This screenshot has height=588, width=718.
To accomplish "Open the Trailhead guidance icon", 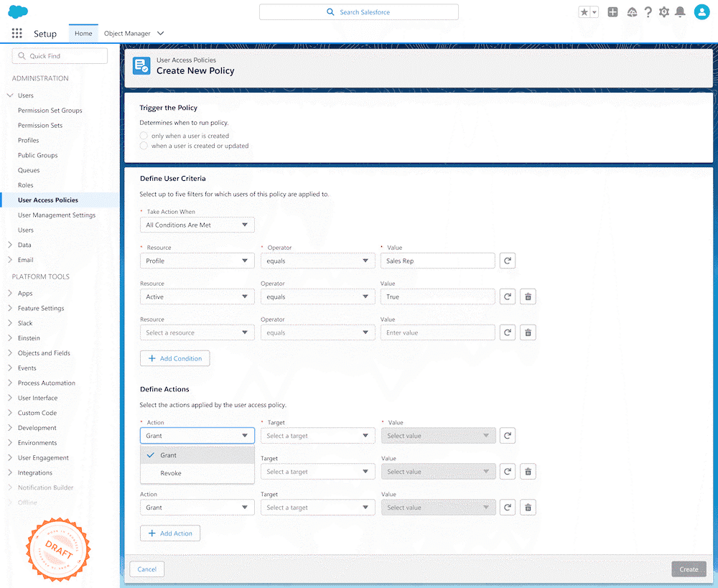I will click(632, 12).
